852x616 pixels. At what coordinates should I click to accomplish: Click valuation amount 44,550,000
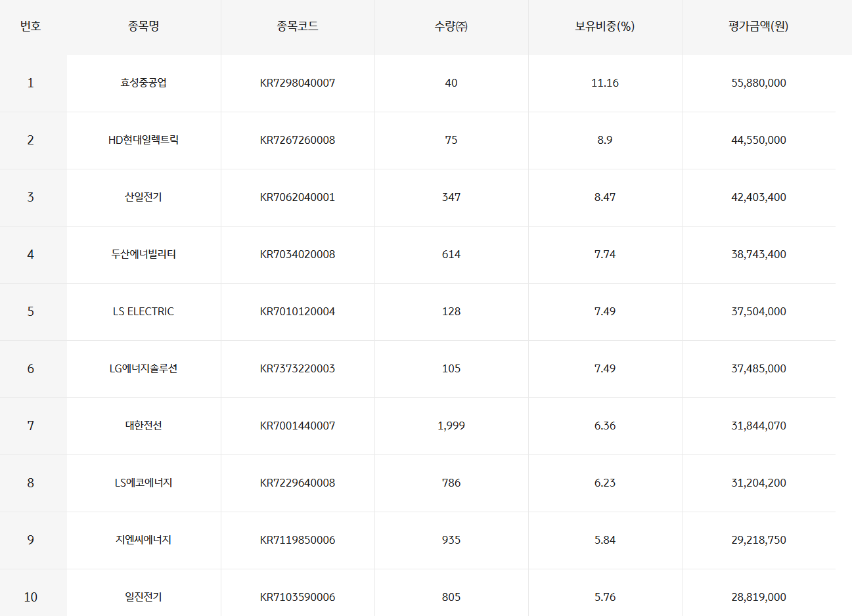point(759,140)
